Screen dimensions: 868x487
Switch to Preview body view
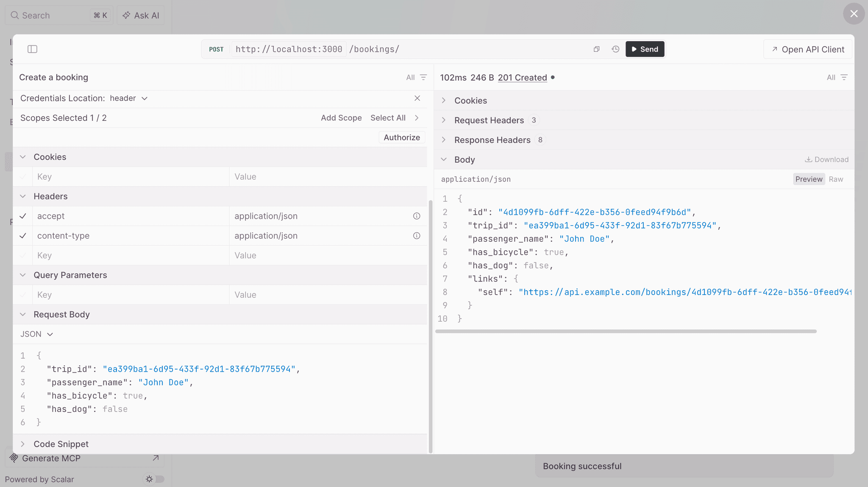(809, 179)
